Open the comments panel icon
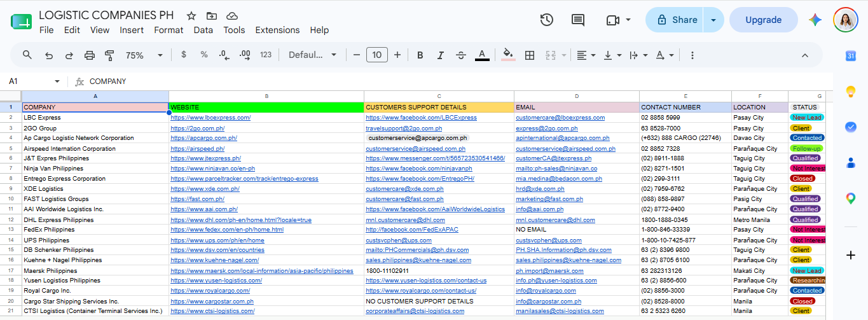Image resolution: width=868 pixels, height=320 pixels. tap(578, 20)
